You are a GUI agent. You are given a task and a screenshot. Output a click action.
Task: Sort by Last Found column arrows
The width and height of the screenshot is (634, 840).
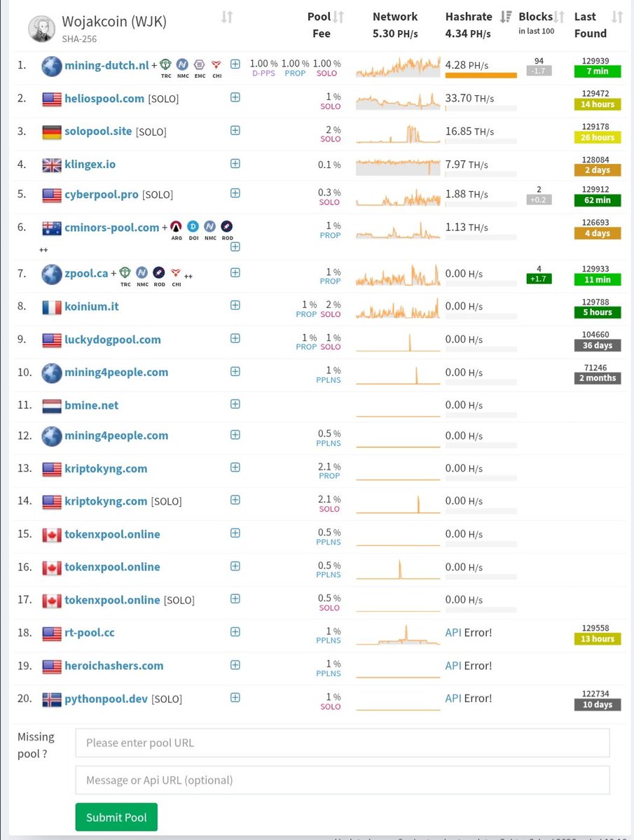(x=617, y=17)
